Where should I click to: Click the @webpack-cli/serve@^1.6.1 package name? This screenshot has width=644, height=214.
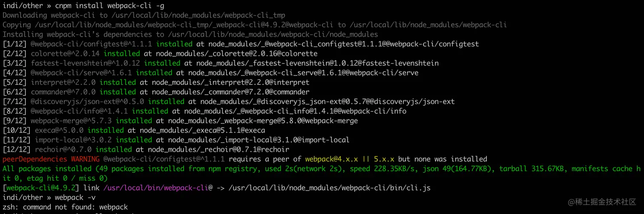[81, 73]
